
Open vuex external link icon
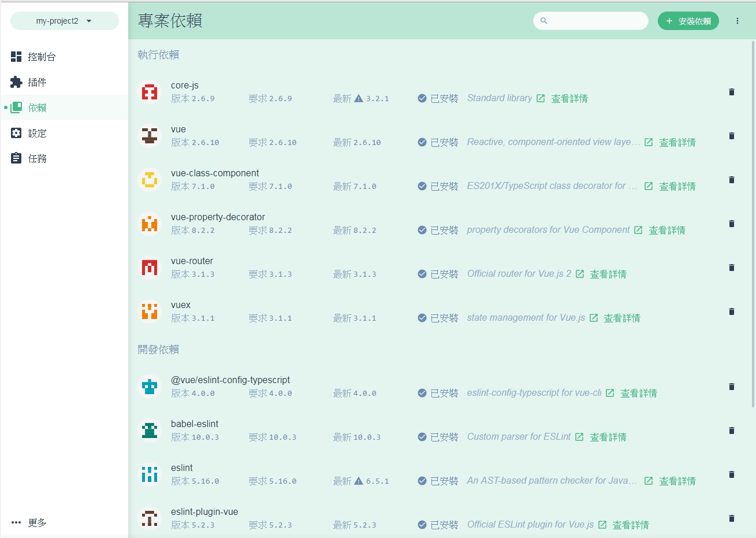coord(594,318)
